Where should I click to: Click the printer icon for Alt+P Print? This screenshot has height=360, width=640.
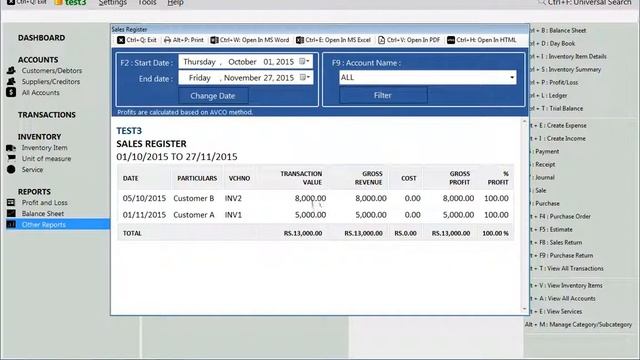coord(167,40)
